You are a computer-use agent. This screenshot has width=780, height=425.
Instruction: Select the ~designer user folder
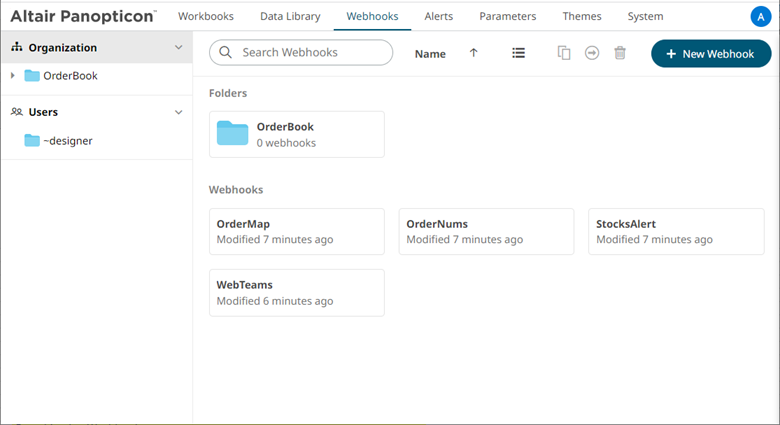click(x=67, y=141)
